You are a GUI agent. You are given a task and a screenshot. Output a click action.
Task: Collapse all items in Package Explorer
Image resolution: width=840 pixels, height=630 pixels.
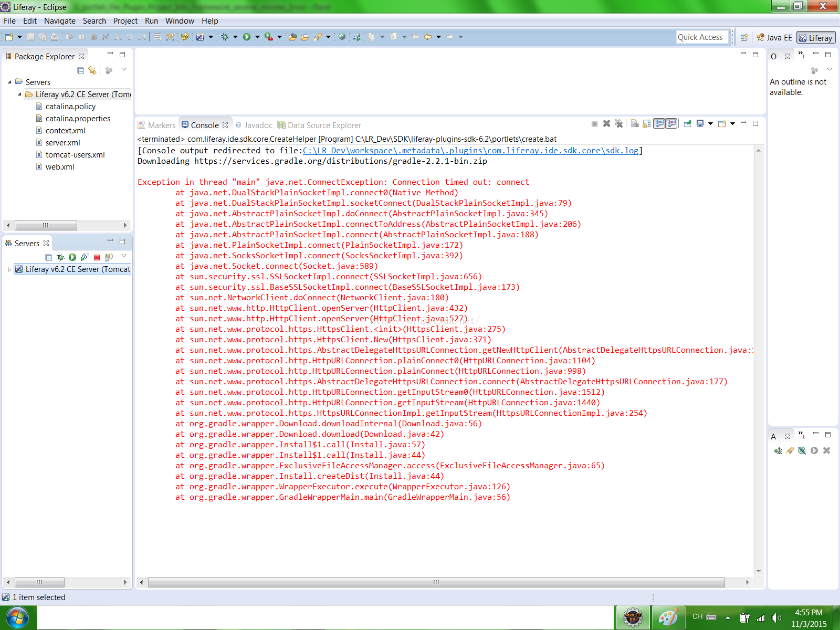click(x=80, y=70)
